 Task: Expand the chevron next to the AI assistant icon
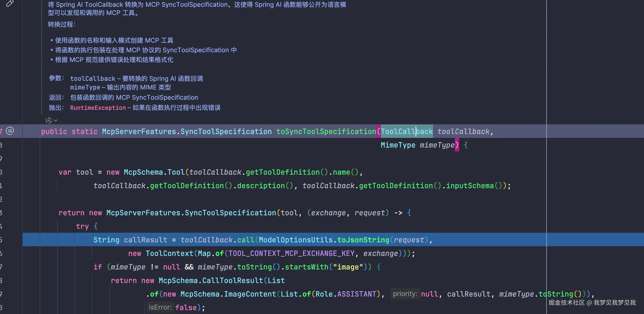pos(56,120)
